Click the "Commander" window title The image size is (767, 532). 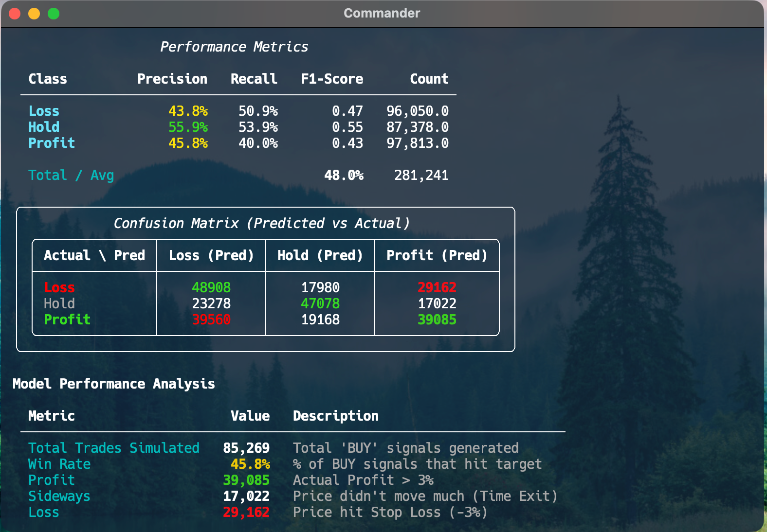click(x=382, y=13)
